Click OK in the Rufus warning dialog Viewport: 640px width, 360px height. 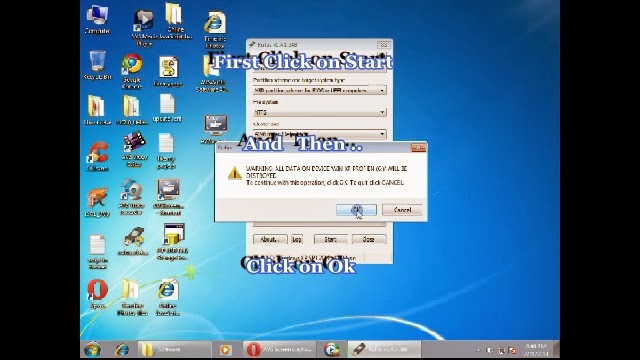[356, 210]
